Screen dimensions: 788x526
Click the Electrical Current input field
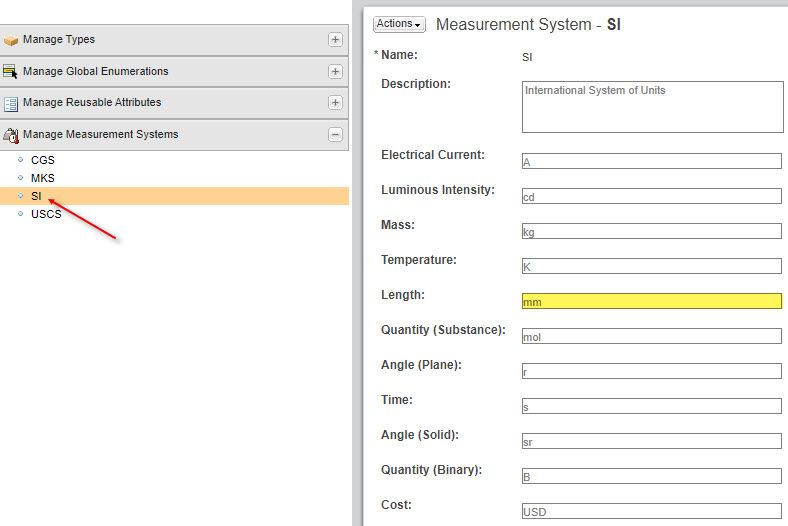click(651, 161)
